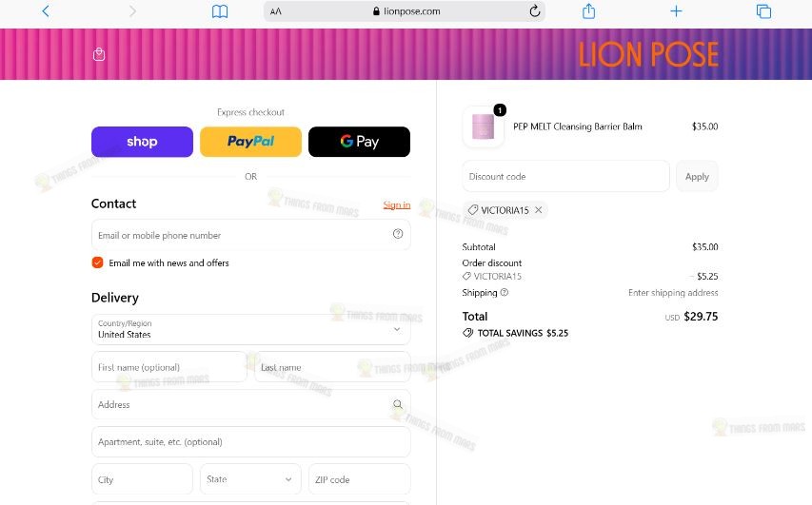Click the LION POSE logo
812x505 pixels.
pos(648,55)
